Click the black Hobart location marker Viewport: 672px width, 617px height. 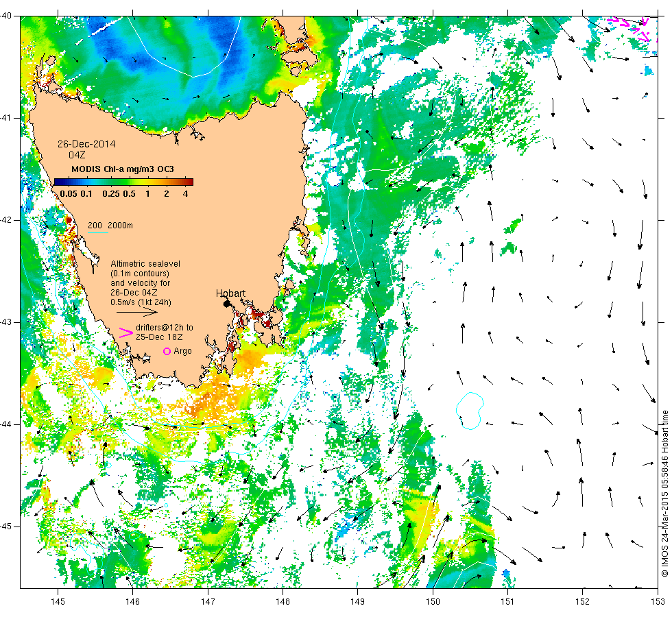tap(227, 304)
